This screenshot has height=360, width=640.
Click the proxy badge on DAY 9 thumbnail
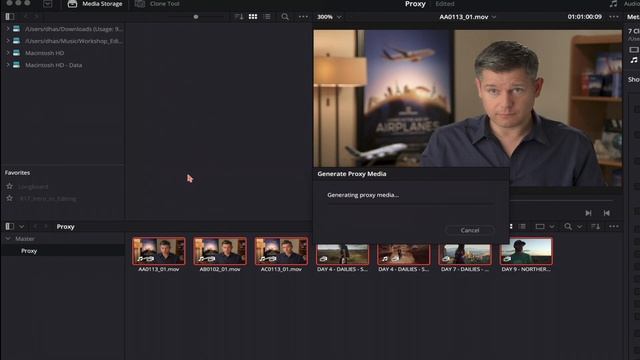tap(507, 259)
